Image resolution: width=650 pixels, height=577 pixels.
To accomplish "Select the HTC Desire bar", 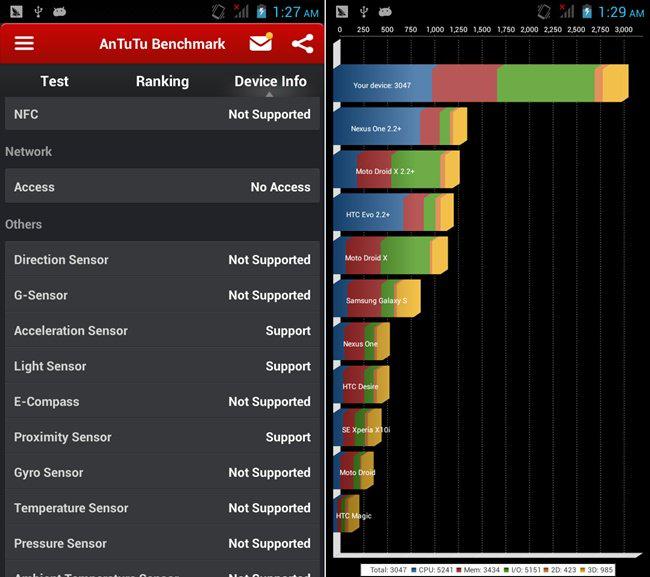I will pos(361,384).
